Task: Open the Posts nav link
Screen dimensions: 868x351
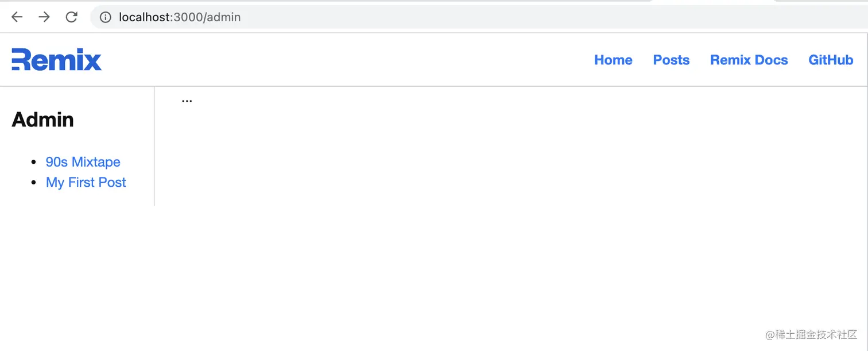Action: click(671, 60)
